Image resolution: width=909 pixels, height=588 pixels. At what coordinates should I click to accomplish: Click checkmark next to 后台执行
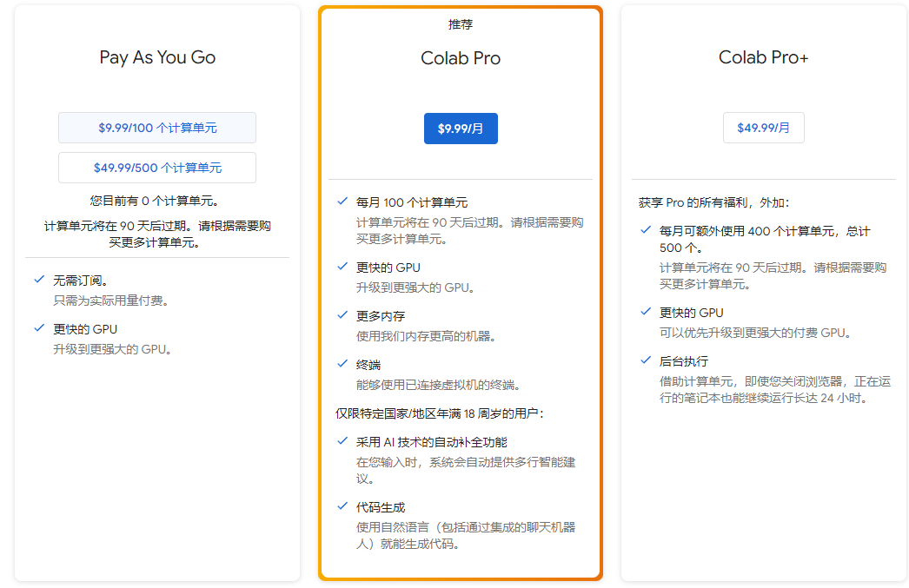(x=646, y=361)
